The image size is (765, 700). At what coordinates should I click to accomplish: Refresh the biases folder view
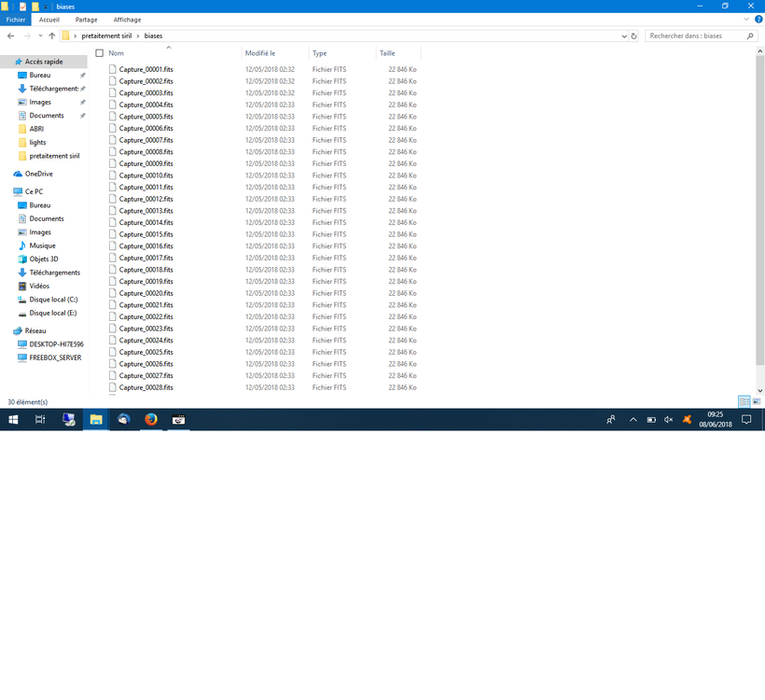coord(633,35)
